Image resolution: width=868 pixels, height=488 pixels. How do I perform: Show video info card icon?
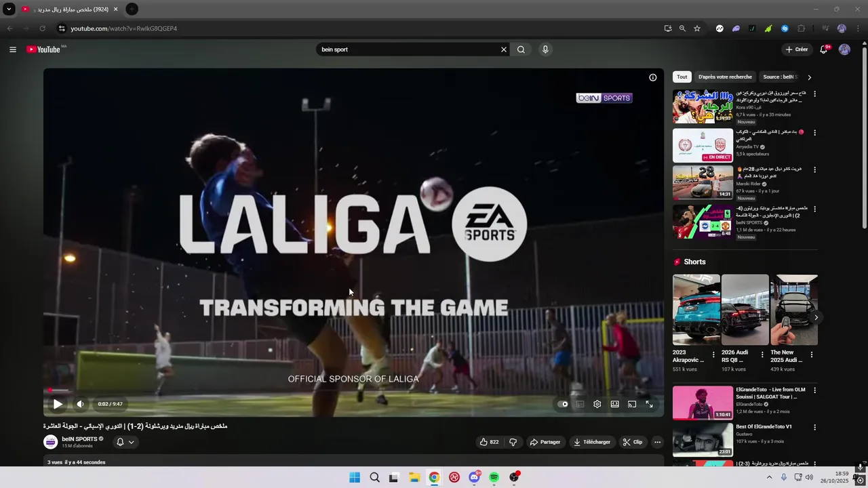[653, 77]
